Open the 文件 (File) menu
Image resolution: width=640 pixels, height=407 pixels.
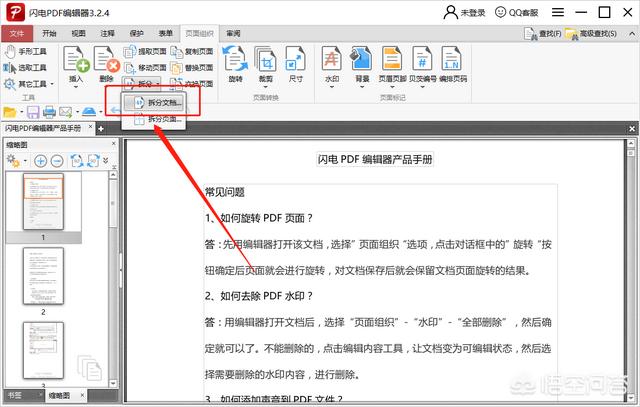(x=18, y=33)
